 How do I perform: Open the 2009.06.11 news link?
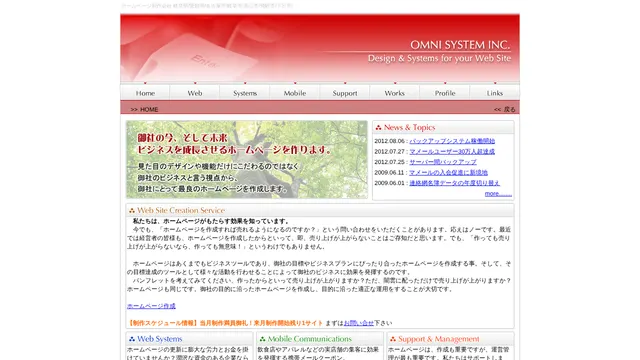(448, 173)
